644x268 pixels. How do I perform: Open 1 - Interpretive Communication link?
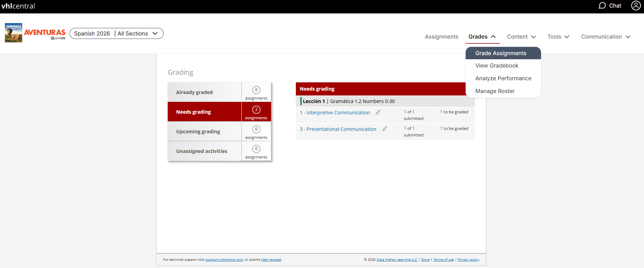(x=335, y=113)
